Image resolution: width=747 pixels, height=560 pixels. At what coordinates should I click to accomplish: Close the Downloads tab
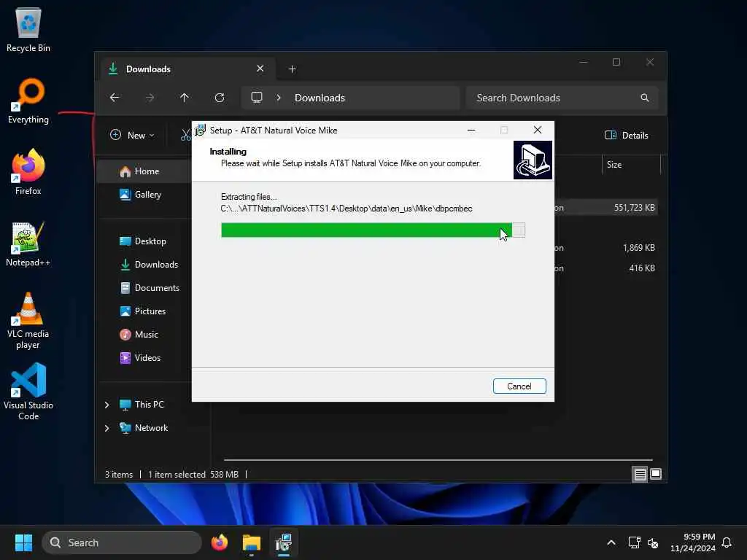point(260,69)
